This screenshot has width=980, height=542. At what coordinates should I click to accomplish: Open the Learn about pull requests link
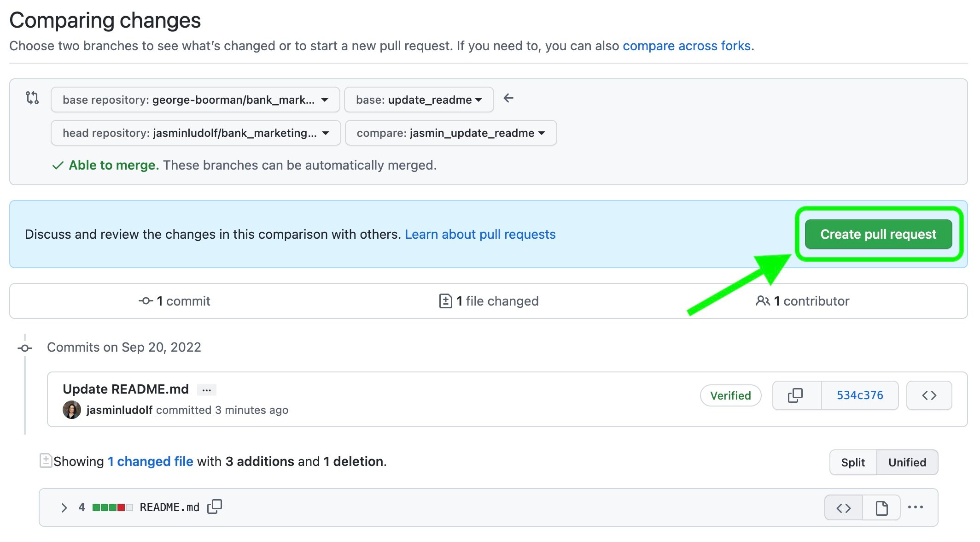pyautogui.click(x=480, y=234)
